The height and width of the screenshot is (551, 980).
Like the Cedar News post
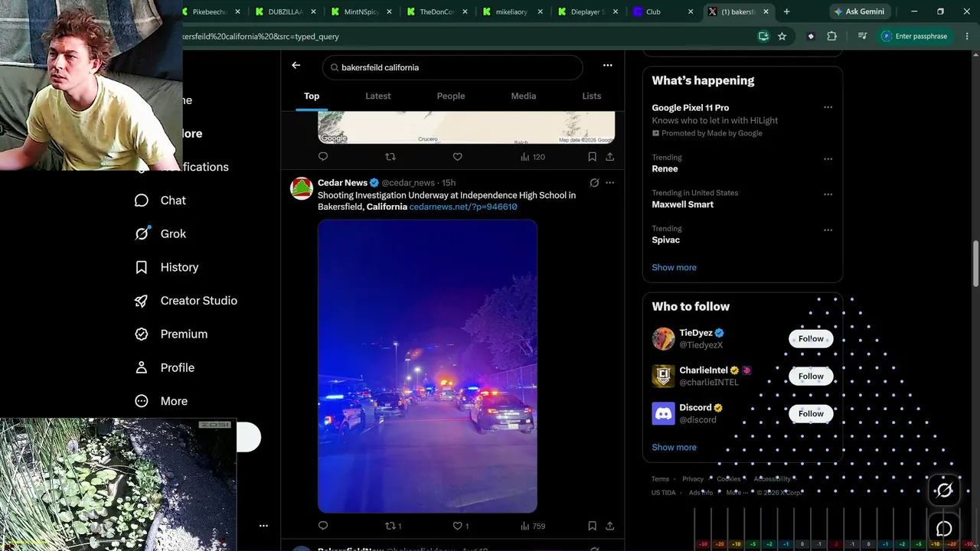460,526
